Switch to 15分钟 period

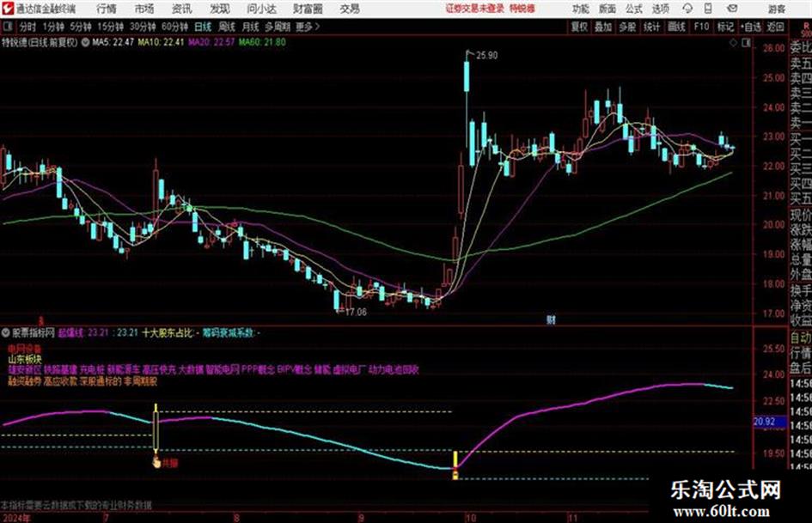click(110, 27)
